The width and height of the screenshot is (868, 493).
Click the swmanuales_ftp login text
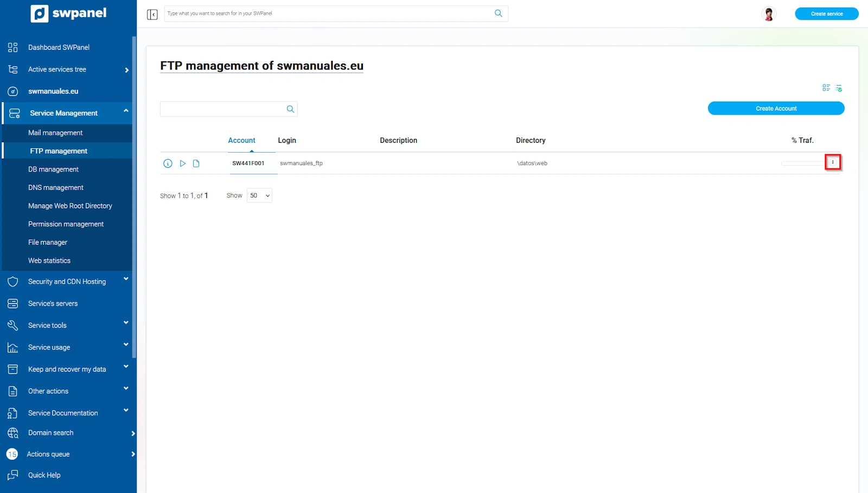[x=301, y=163]
